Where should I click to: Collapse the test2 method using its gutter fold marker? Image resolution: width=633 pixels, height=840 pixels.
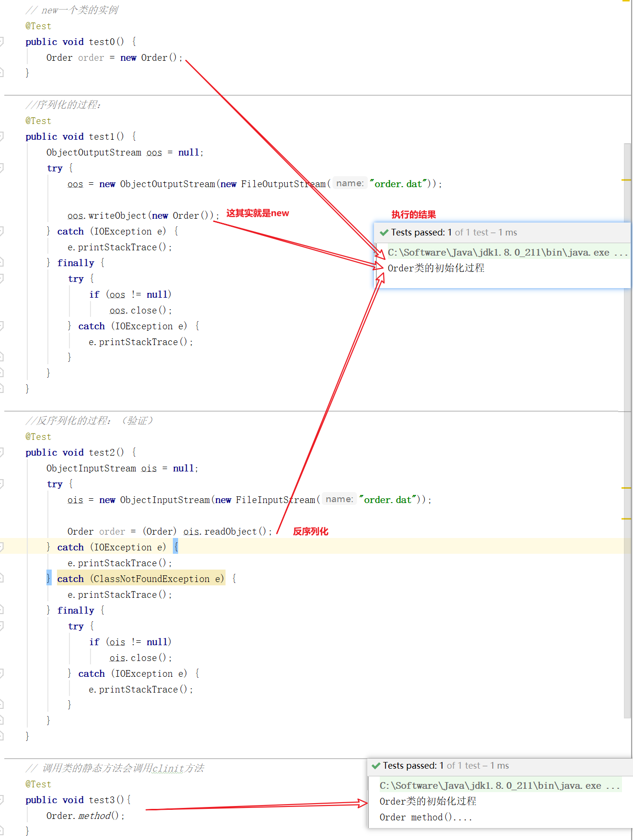[x=1, y=452]
